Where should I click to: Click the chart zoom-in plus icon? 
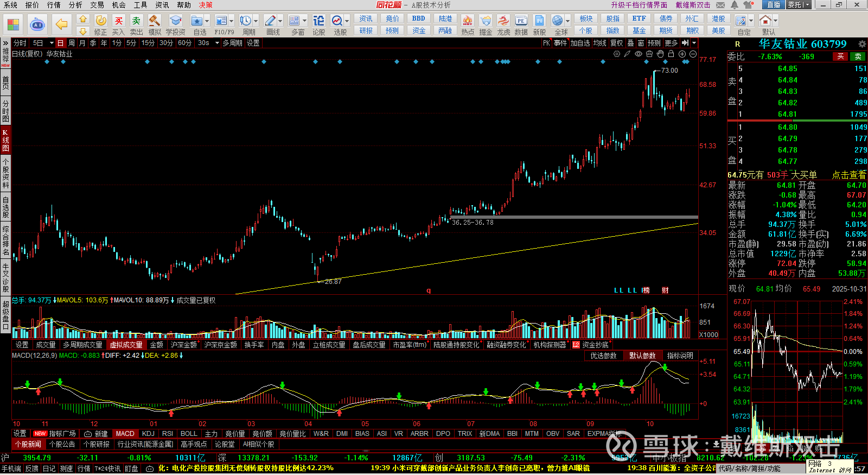pos(682,54)
